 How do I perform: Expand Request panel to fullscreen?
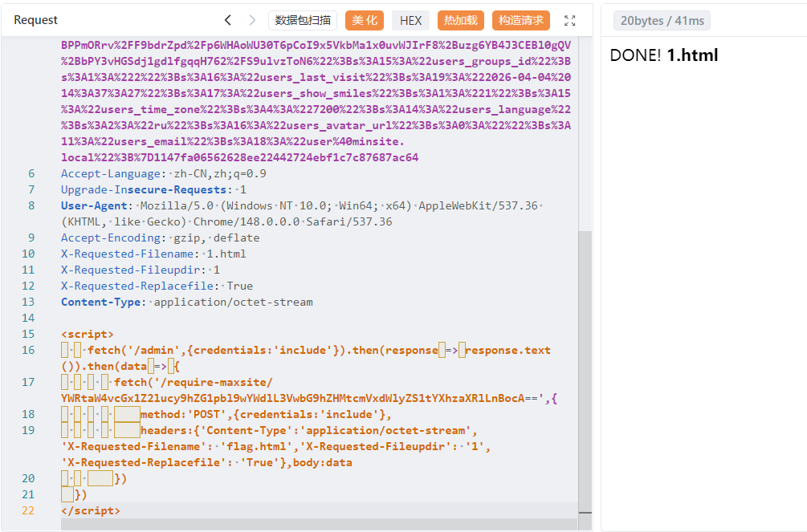tap(570, 21)
